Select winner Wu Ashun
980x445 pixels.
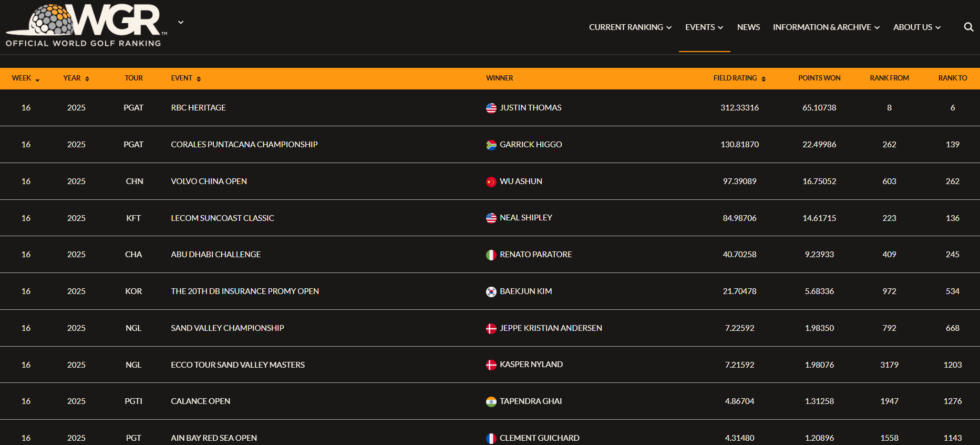pyautogui.click(x=521, y=181)
